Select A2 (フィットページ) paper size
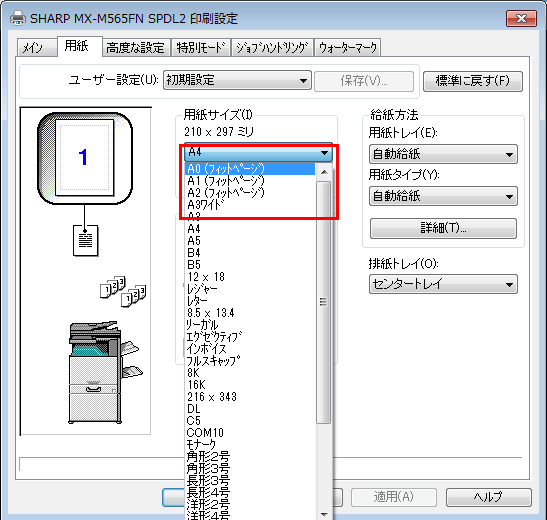Viewport: 547px width, 520px height. pos(250,193)
